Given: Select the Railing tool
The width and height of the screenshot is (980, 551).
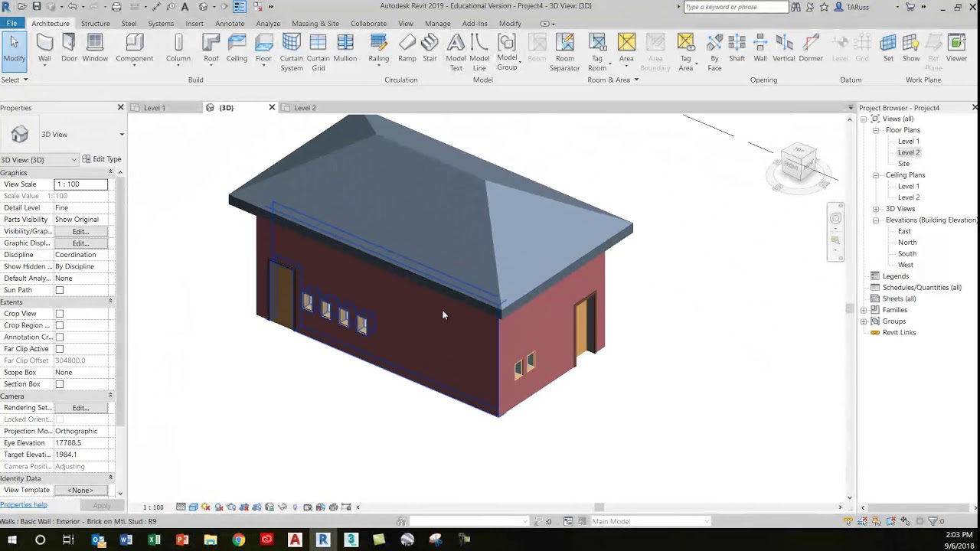Looking at the screenshot, I should coord(378,47).
